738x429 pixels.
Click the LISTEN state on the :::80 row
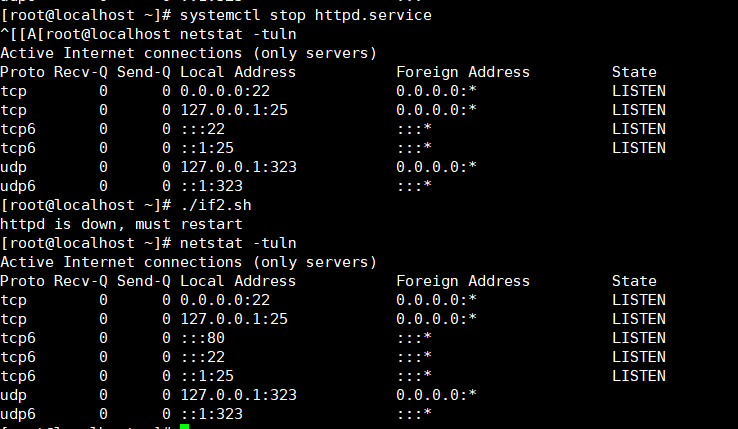tap(638, 338)
